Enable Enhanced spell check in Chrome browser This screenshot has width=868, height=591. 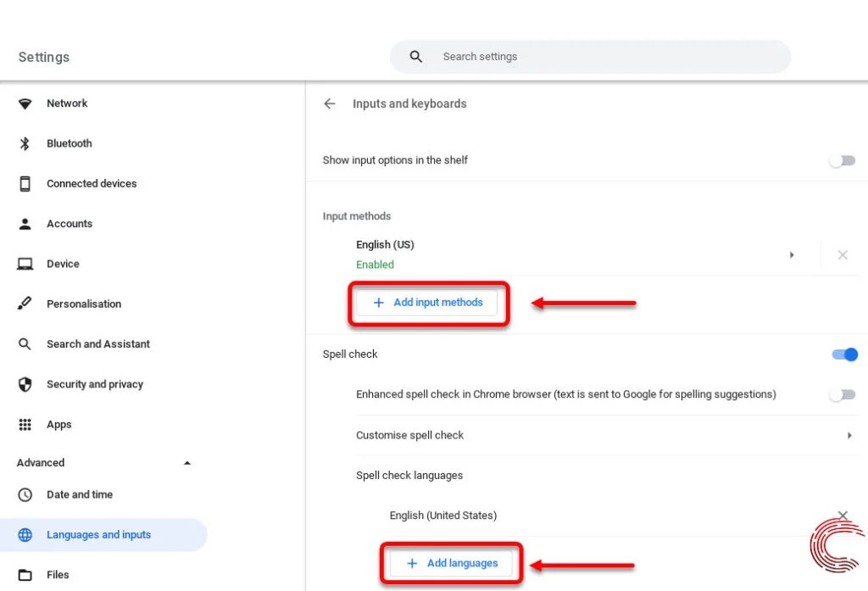[x=842, y=394]
